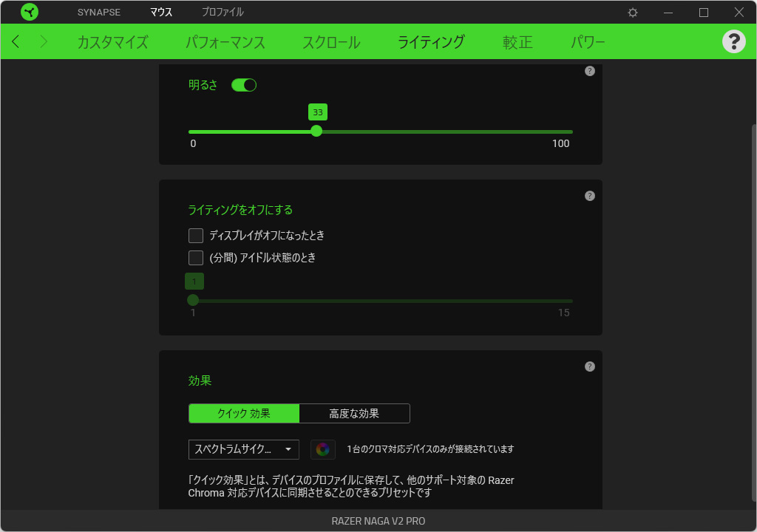The image size is (757, 532).
Task: Open the プロファイル top tab
Action: pos(223,12)
